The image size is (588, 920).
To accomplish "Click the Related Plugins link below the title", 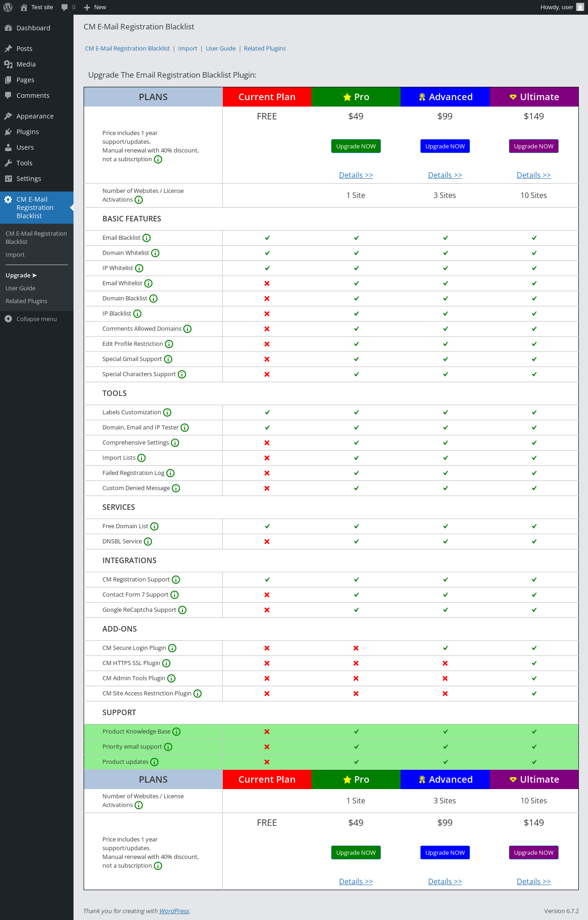I will click(265, 49).
